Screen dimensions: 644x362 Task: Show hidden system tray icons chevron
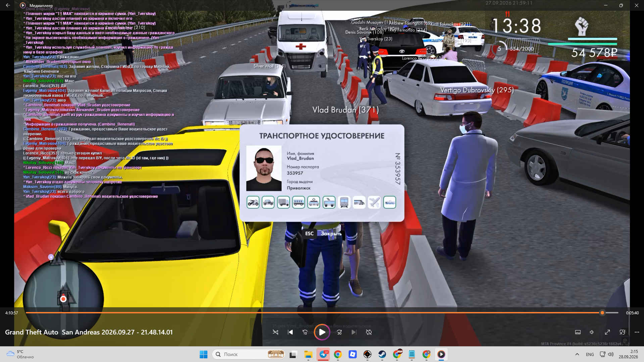577,354
